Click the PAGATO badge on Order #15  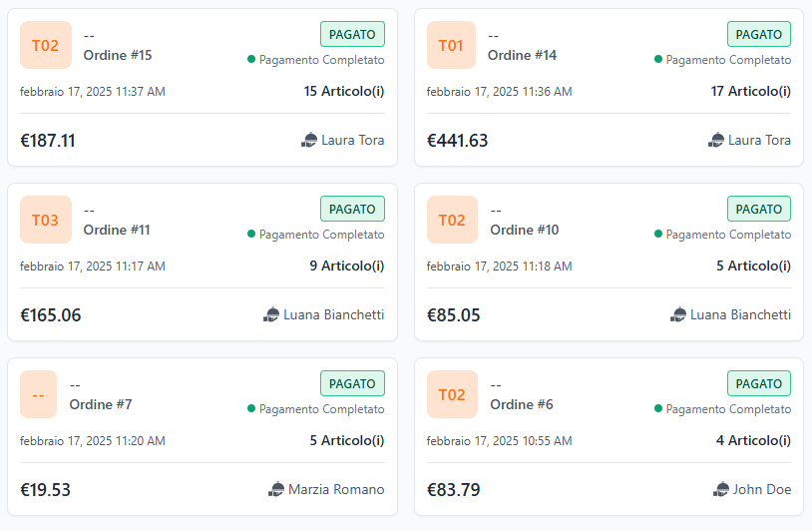pyautogui.click(x=352, y=34)
